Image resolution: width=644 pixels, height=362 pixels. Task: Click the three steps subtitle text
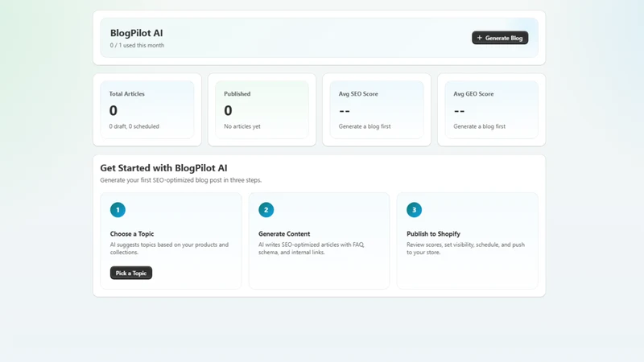click(x=180, y=180)
